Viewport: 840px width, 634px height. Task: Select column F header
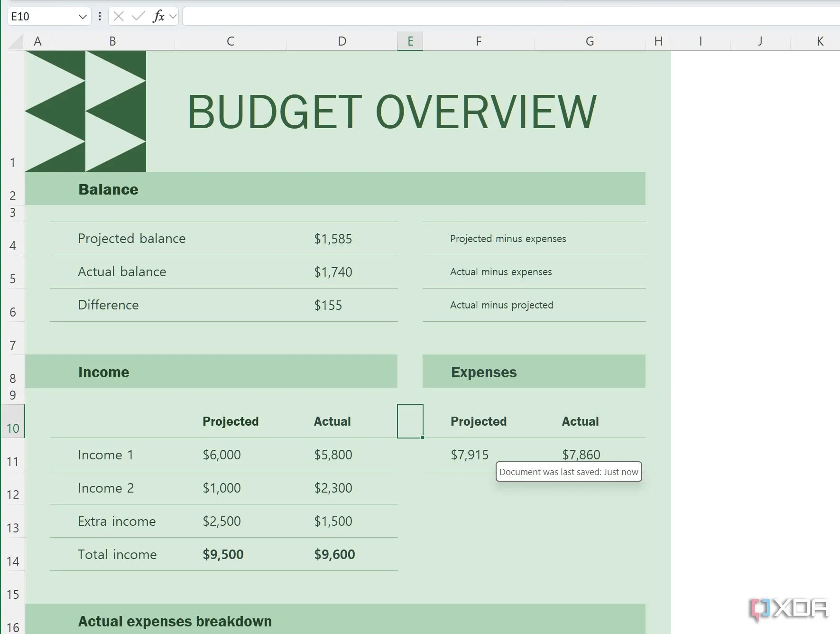(x=479, y=41)
